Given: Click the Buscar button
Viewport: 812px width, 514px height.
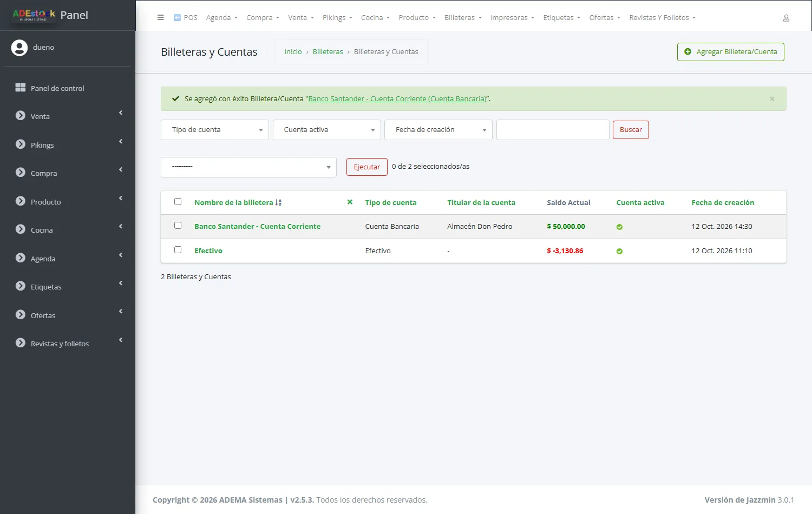Looking at the screenshot, I should pos(631,130).
